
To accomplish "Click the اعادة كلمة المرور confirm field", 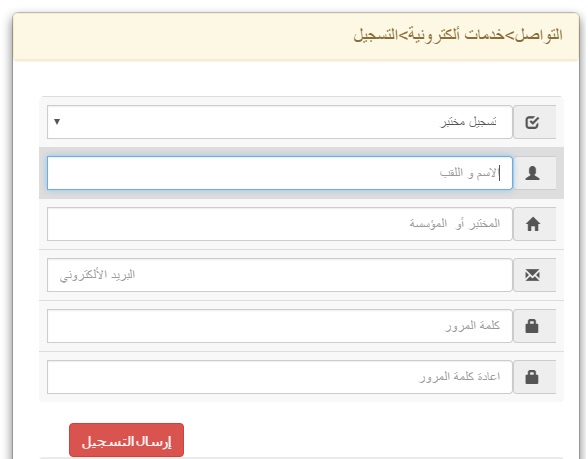I will (280, 377).
